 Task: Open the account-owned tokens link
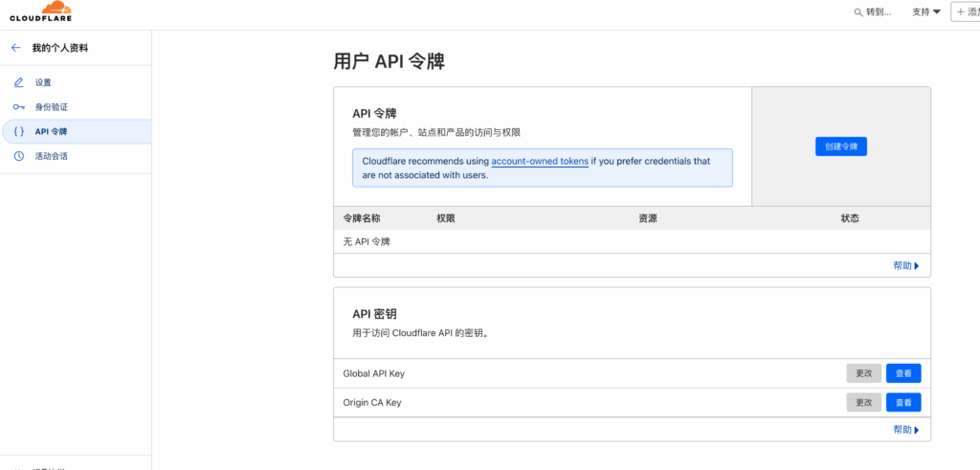tap(540, 161)
